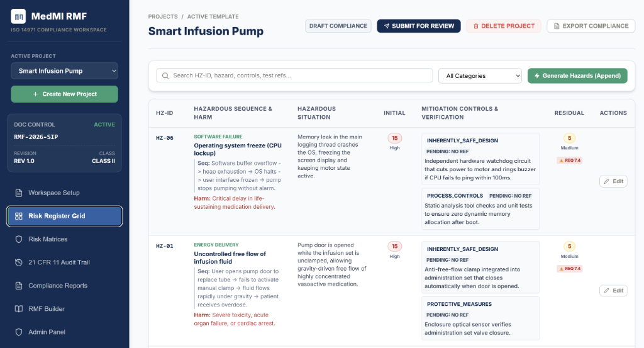This screenshot has width=644, height=348.
Task: Click the MedMI RMF logo icon
Action: coord(18,16)
